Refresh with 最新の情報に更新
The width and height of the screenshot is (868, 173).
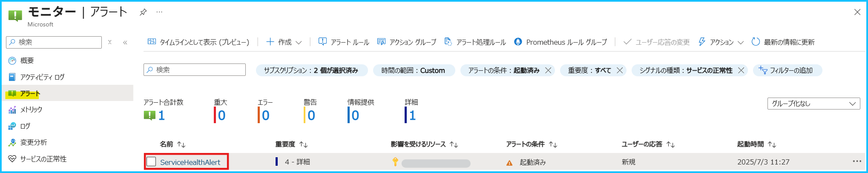point(783,42)
